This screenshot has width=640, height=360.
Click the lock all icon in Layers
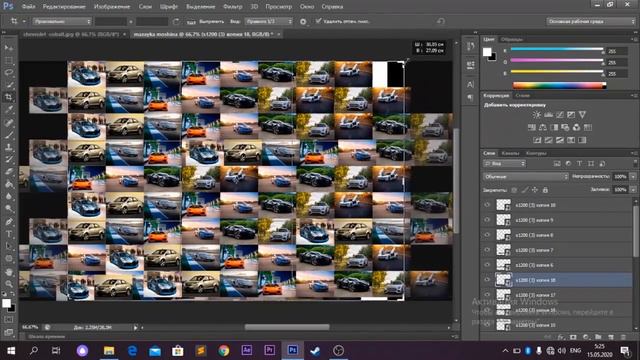pos(545,190)
